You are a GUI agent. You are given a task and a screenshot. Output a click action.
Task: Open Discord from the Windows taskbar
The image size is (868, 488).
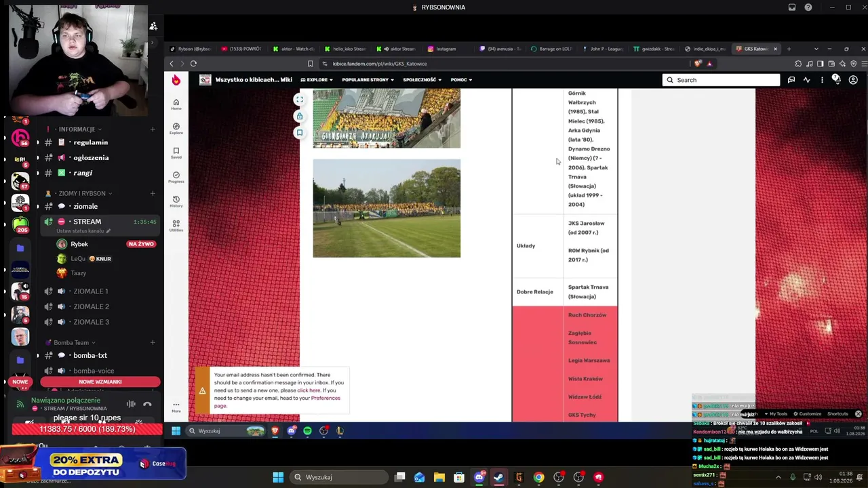479,477
